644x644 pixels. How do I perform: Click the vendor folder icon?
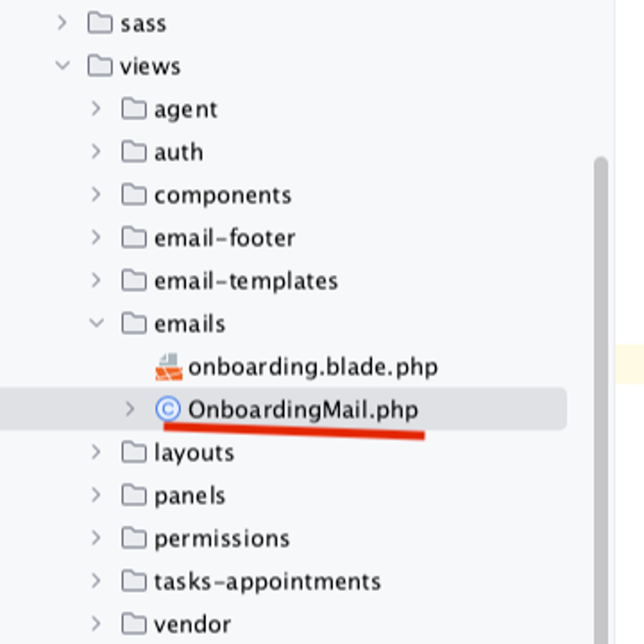coord(134,624)
